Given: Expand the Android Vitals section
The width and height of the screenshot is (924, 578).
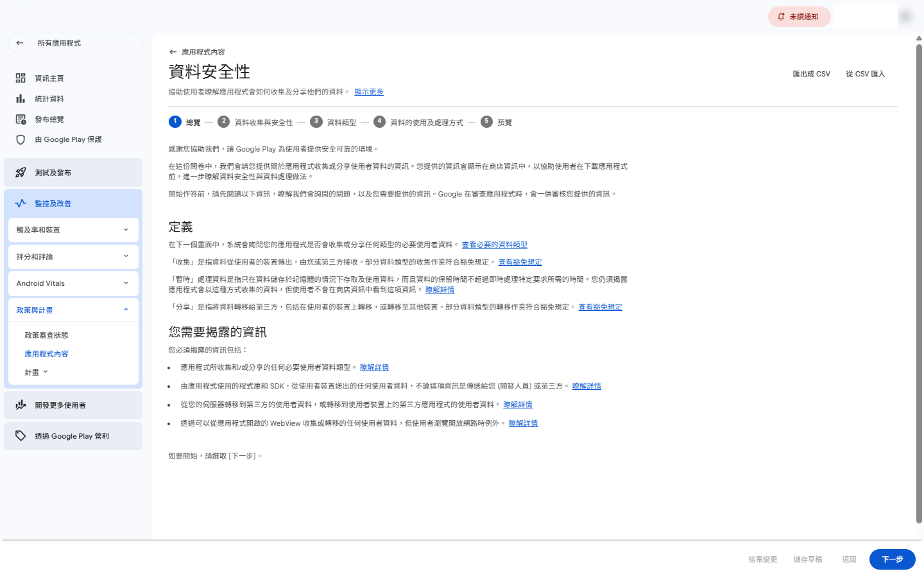Looking at the screenshot, I should [x=73, y=283].
